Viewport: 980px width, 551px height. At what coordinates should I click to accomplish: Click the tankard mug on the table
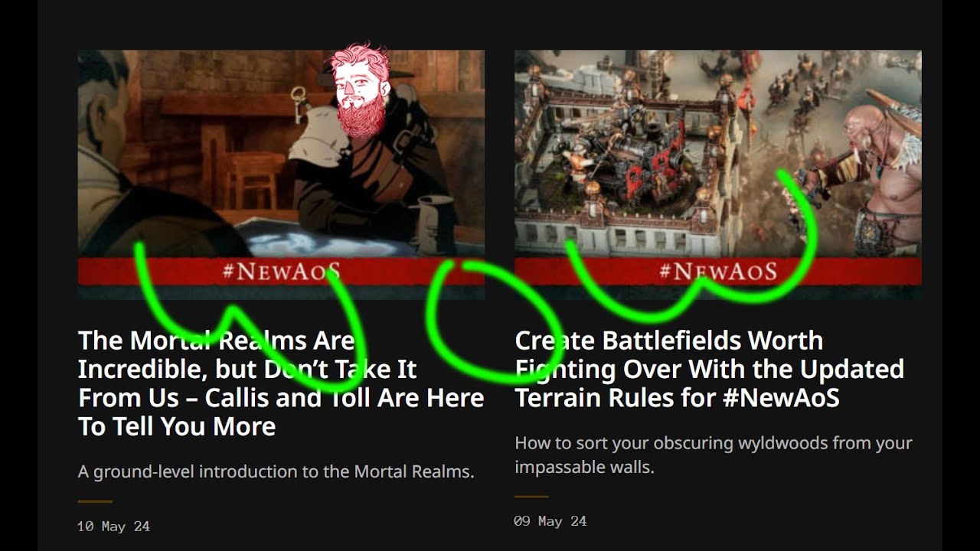[x=436, y=224]
